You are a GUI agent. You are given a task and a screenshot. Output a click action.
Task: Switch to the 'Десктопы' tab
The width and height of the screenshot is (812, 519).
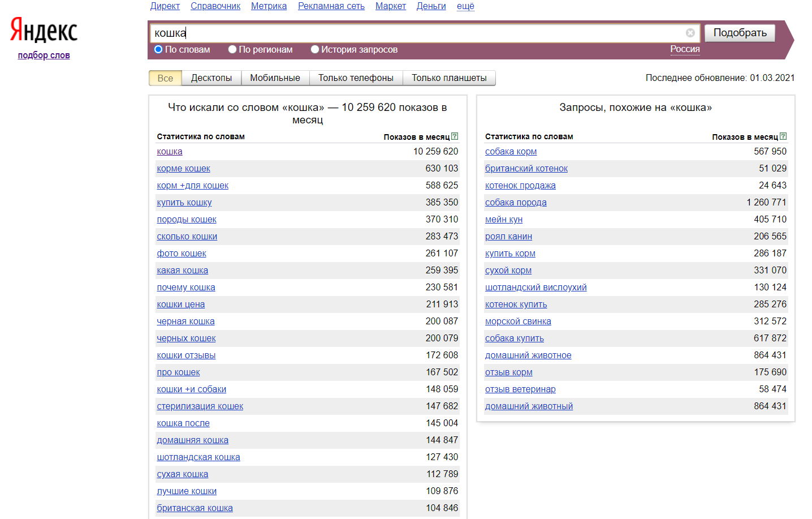pos(211,78)
